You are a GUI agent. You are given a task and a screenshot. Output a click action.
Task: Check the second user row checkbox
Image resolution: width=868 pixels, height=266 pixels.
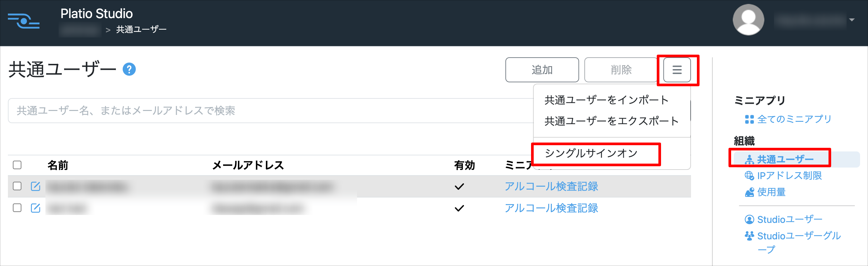click(17, 208)
